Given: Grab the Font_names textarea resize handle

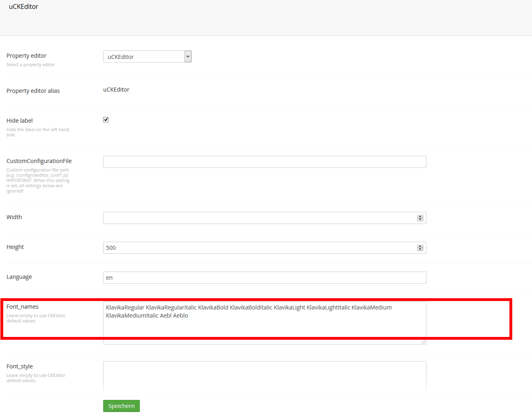Looking at the screenshot, I should coord(423,342).
